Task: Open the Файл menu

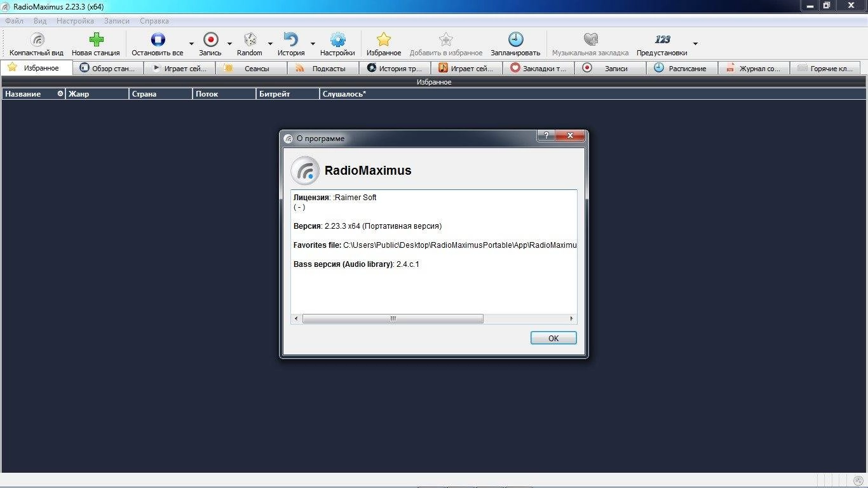Action: pyautogui.click(x=14, y=21)
